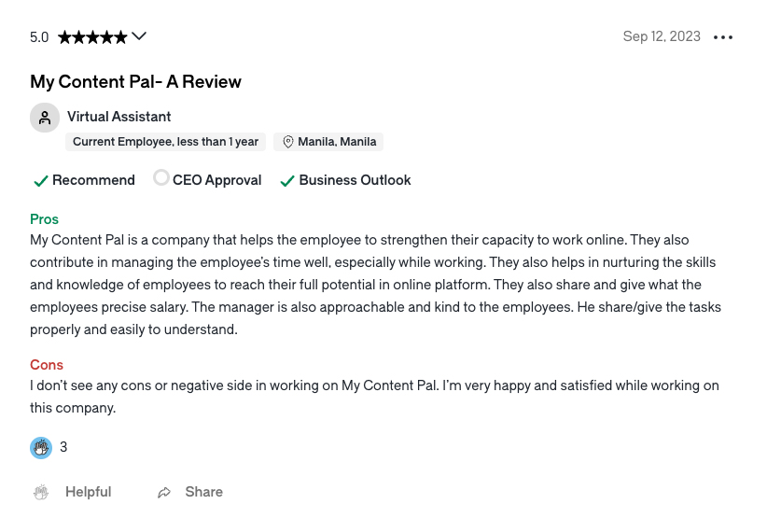Image resolution: width=767 pixels, height=532 pixels.
Task: Click the Sep 12, 2023 review date
Action: click(x=662, y=36)
